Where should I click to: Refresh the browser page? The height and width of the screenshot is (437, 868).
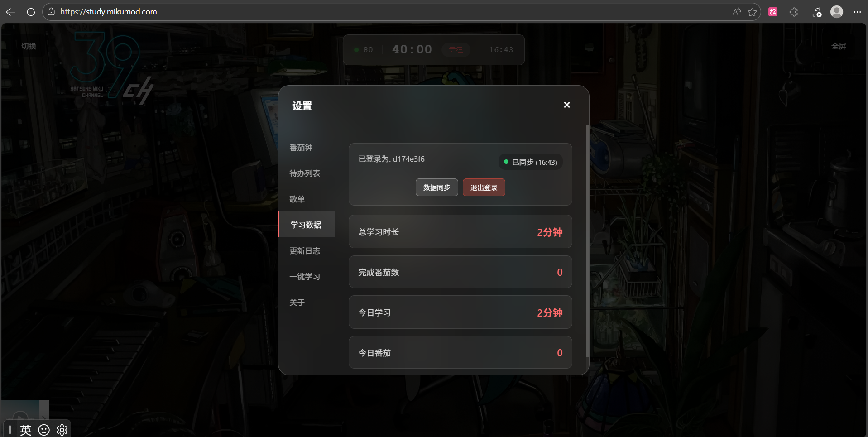point(31,12)
